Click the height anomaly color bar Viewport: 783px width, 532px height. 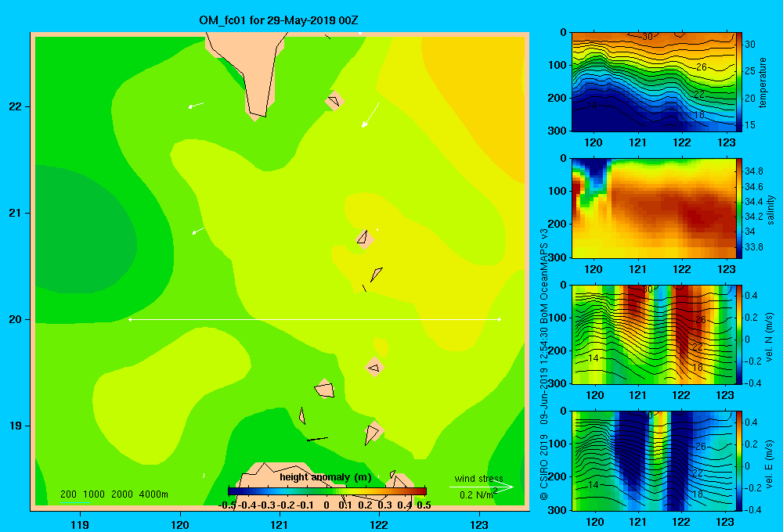[x=327, y=491]
